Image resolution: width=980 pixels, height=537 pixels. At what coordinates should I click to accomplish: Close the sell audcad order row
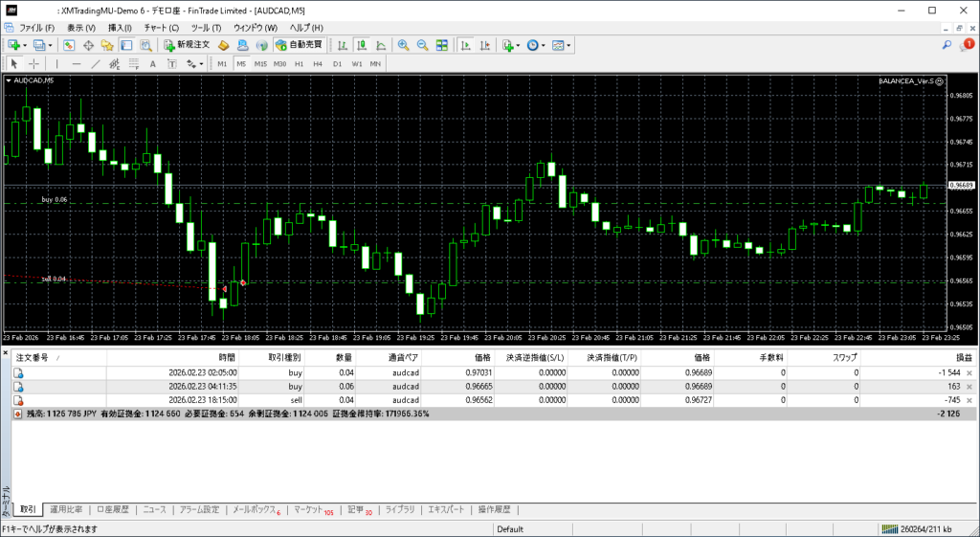[x=969, y=400]
